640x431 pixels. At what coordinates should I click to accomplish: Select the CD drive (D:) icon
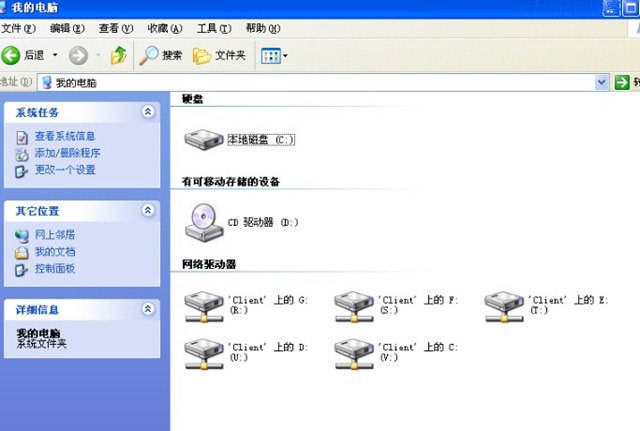(204, 222)
